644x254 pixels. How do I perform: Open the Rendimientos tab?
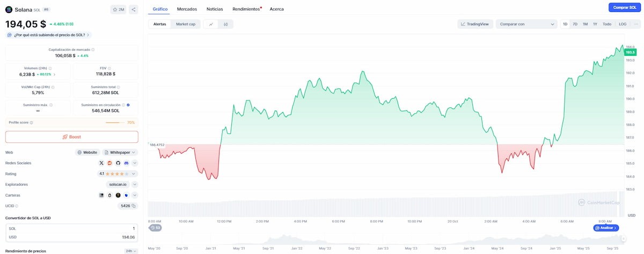point(246,9)
